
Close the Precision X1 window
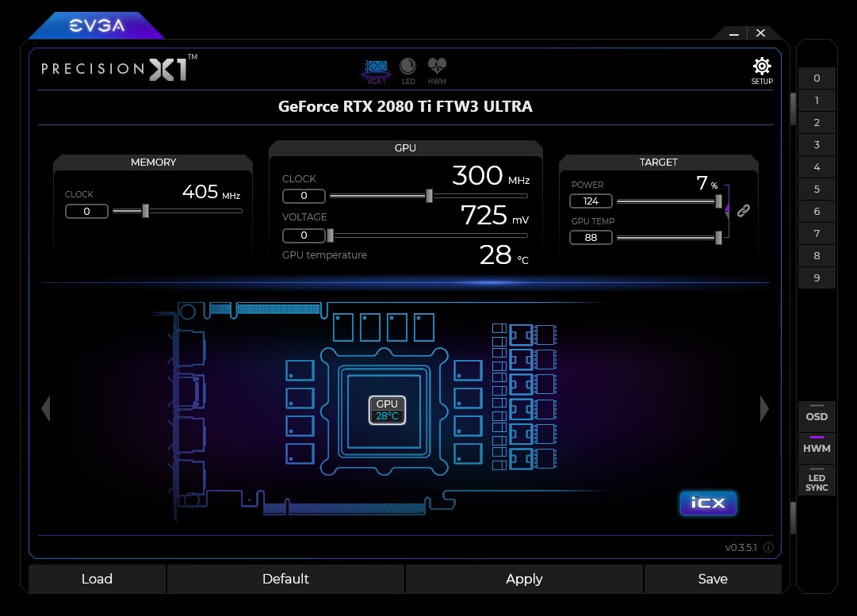760,33
